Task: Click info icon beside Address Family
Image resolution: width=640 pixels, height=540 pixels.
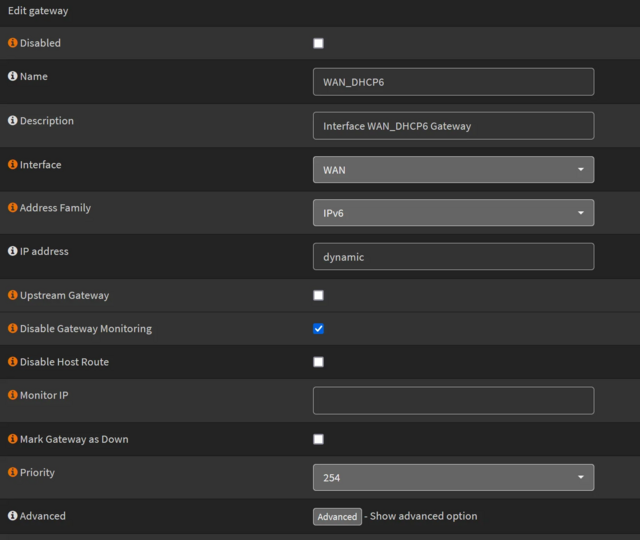Action: tap(13, 207)
